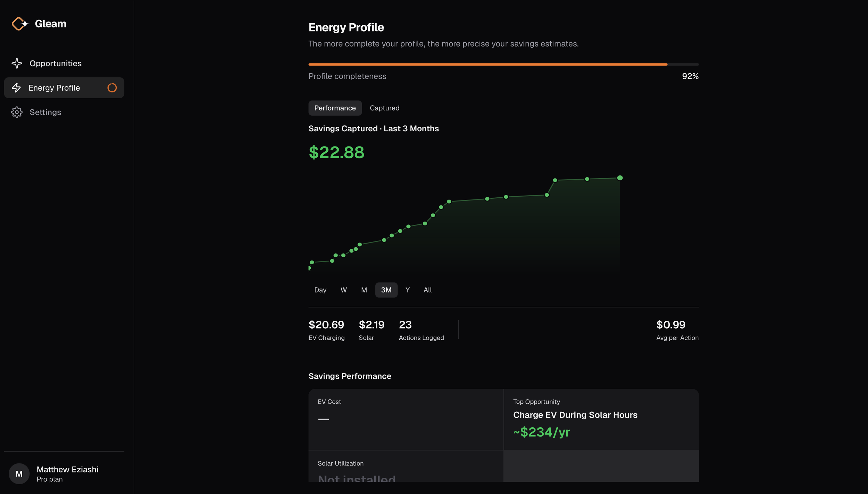868x494 pixels.
Task: Click the Profile completeness label
Action: 347,76
